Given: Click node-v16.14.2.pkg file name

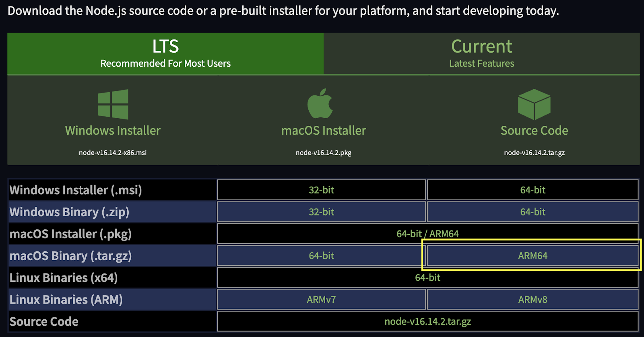Looking at the screenshot, I should (324, 153).
